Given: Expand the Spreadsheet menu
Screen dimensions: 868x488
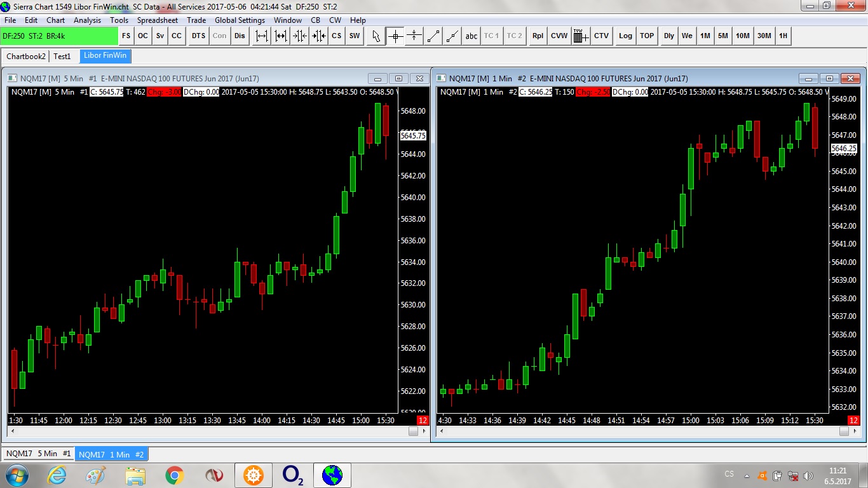Looking at the screenshot, I should click(x=158, y=20).
